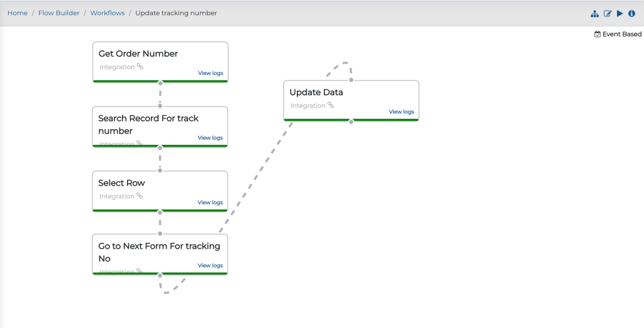The image size is (644, 328).
Task: Click top connector dot of Update Data
Action: (351, 80)
